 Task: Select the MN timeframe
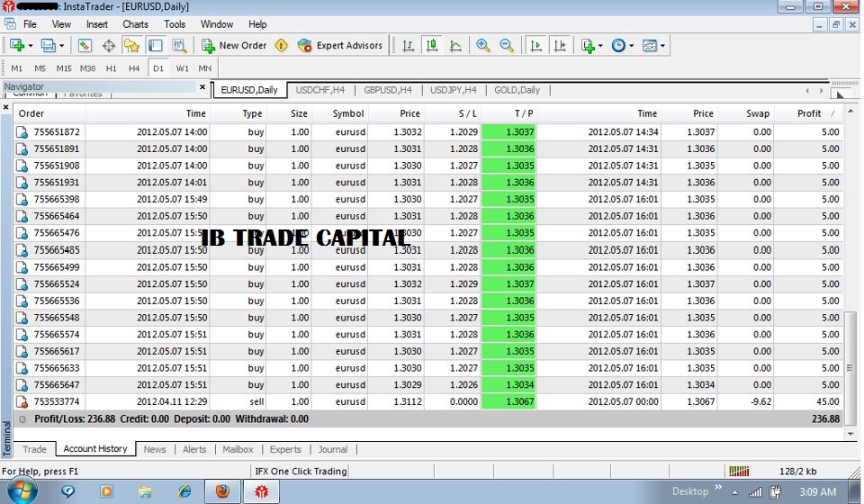point(205,68)
